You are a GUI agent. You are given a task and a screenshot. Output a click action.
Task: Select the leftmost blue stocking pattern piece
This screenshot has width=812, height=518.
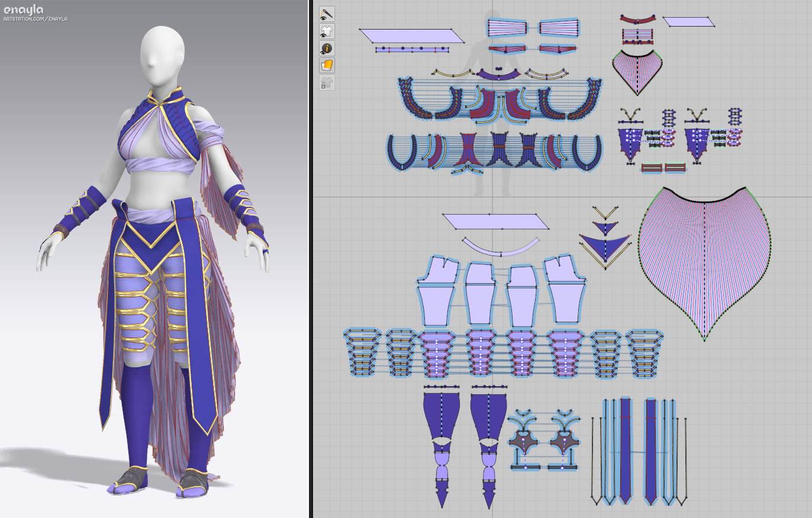[442, 414]
